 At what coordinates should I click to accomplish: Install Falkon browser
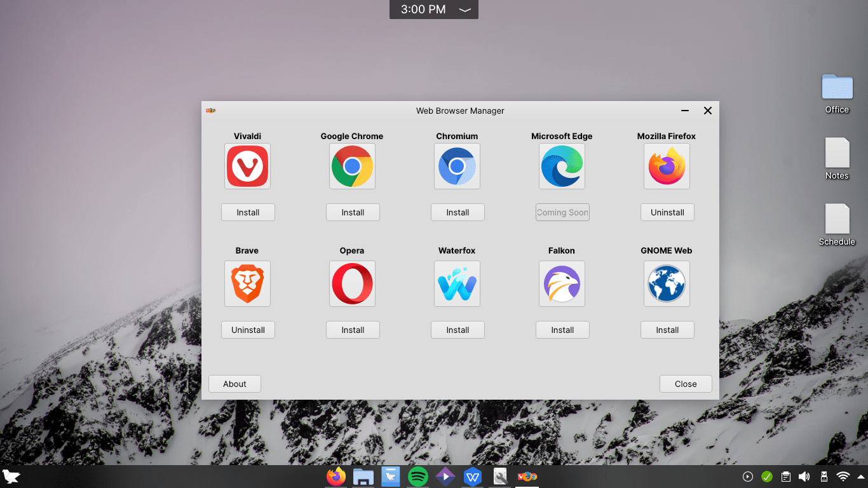tap(562, 330)
